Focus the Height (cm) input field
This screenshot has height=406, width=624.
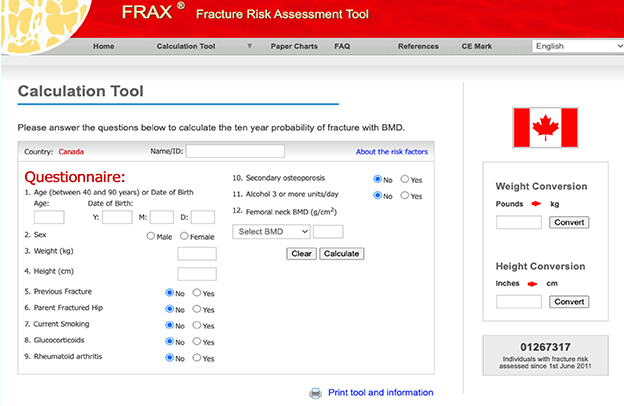tap(197, 274)
